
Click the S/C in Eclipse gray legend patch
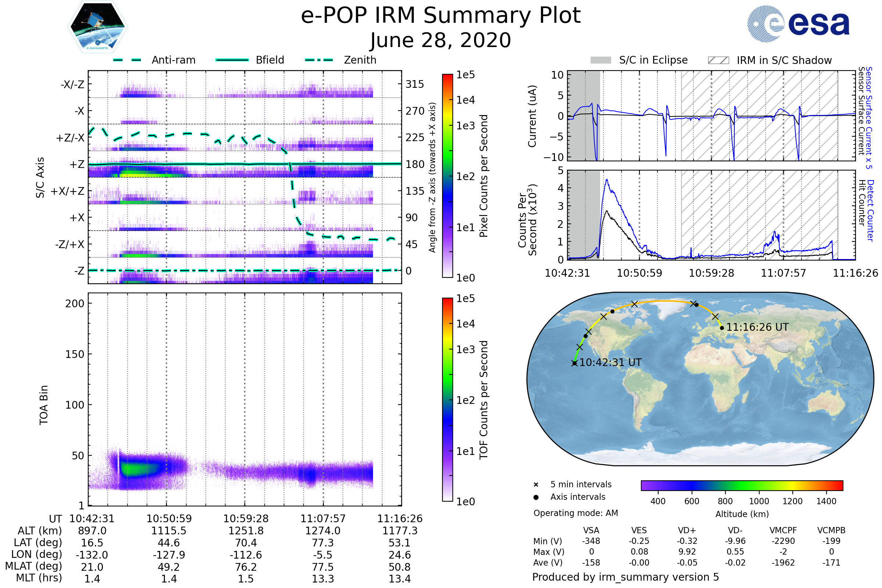pyautogui.click(x=600, y=60)
